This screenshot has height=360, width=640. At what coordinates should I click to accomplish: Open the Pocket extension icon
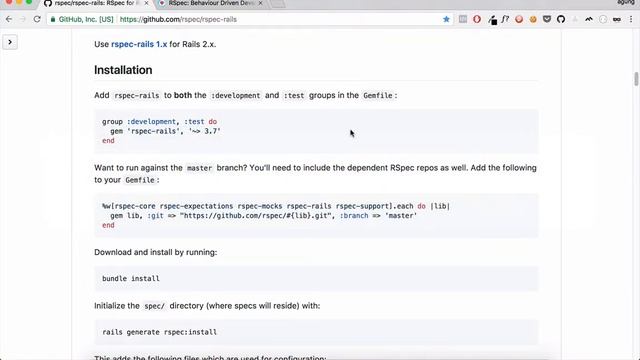point(547,19)
